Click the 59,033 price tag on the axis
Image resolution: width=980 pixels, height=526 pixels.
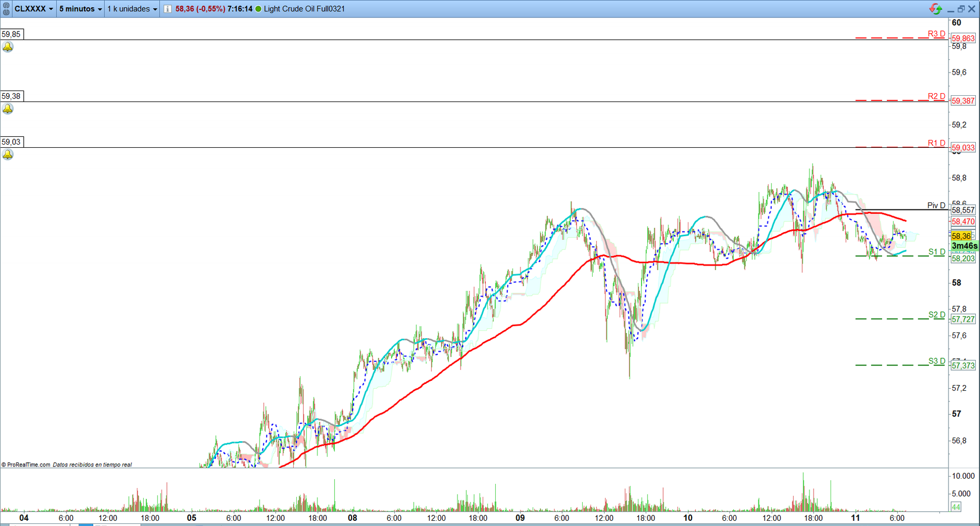coord(963,148)
